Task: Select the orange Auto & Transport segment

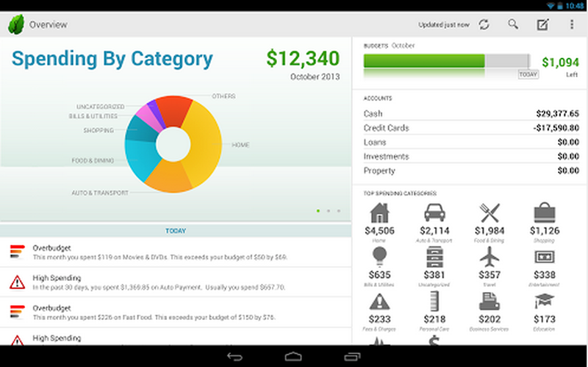Action: (x=169, y=177)
